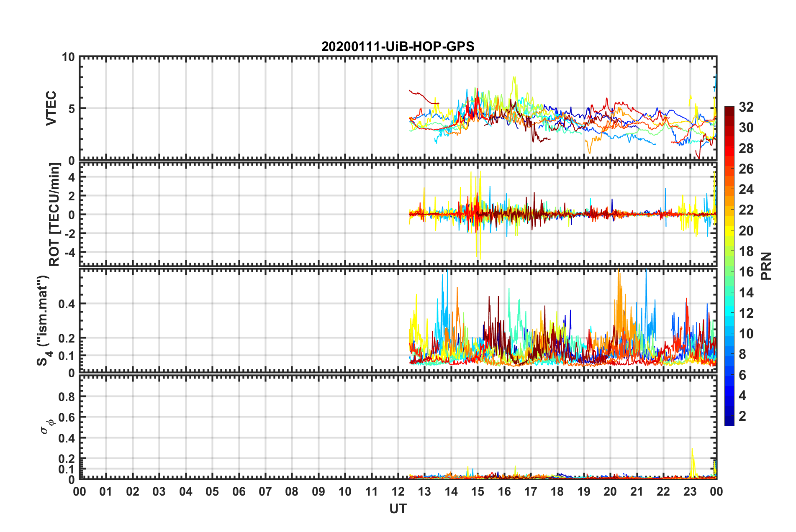Click VTEC y-axis tick 10

(69, 57)
